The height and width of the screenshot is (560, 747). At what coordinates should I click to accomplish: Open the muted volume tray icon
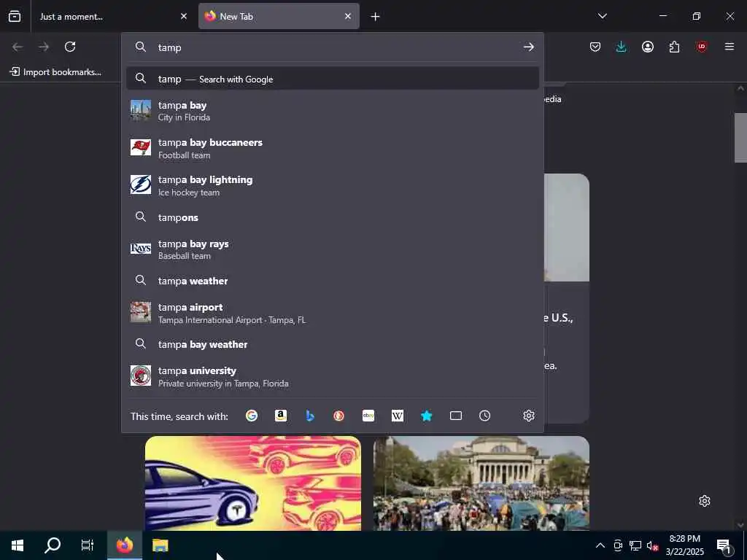pyautogui.click(x=652, y=545)
